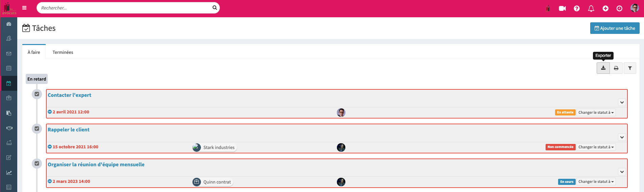Toggle the hamburger menu icon
Image resolution: width=644 pixels, height=192 pixels.
24,8
